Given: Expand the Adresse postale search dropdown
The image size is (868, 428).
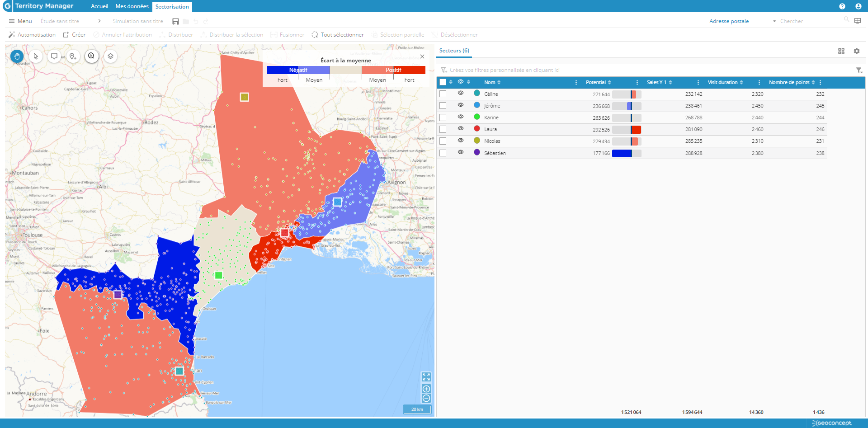Looking at the screenshot, I should coord(774,21).
